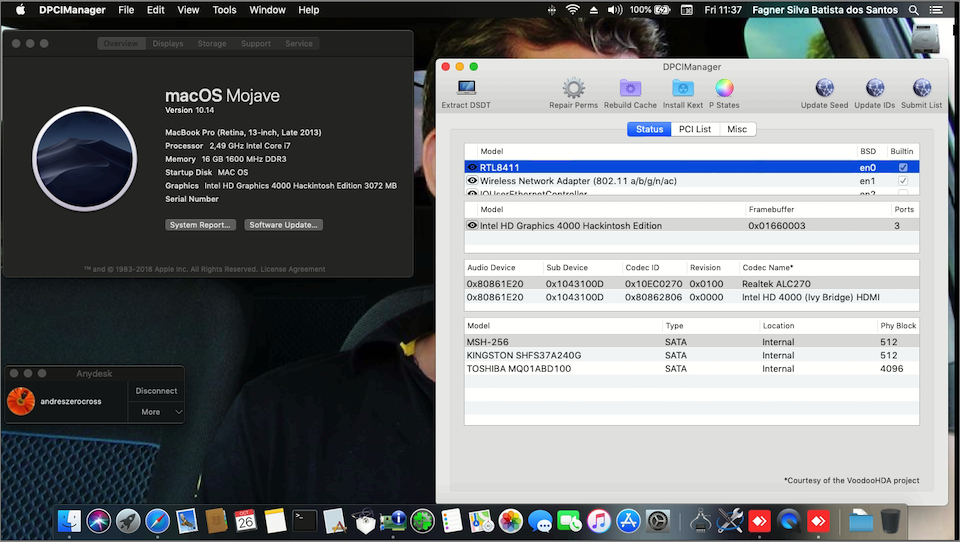The image size is (960, 542).
Task: Click the System Report button
Action: pyautogui.click(x=200, y=225)
